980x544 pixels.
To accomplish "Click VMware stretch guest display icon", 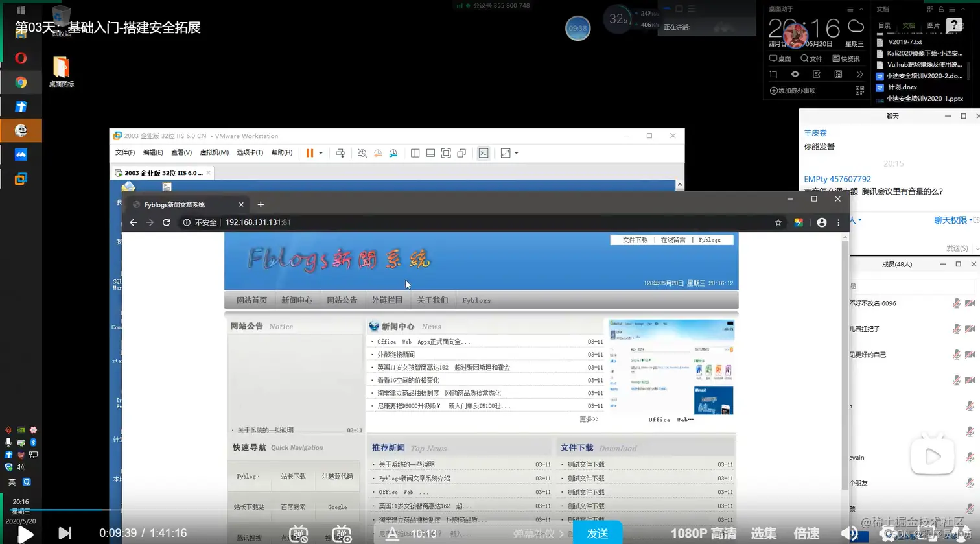I will [x=506, y=153].
